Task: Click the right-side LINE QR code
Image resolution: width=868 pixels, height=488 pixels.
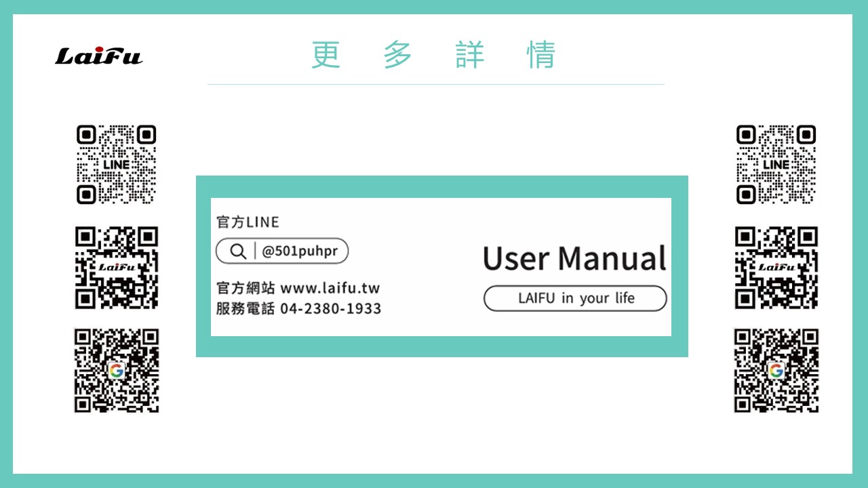Action: (776, 165)
